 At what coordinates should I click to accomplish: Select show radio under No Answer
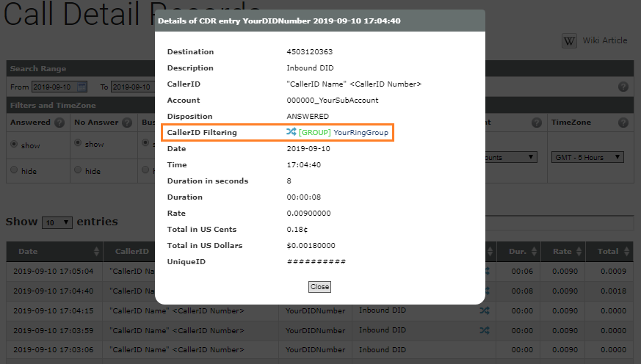coord(78,142)
